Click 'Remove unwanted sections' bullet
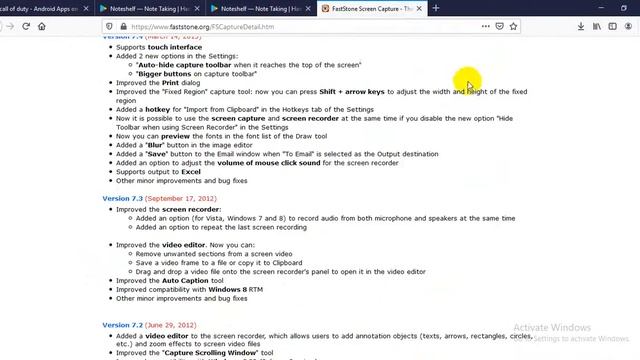This screenshot has height=360, width=640. (214, 254)
